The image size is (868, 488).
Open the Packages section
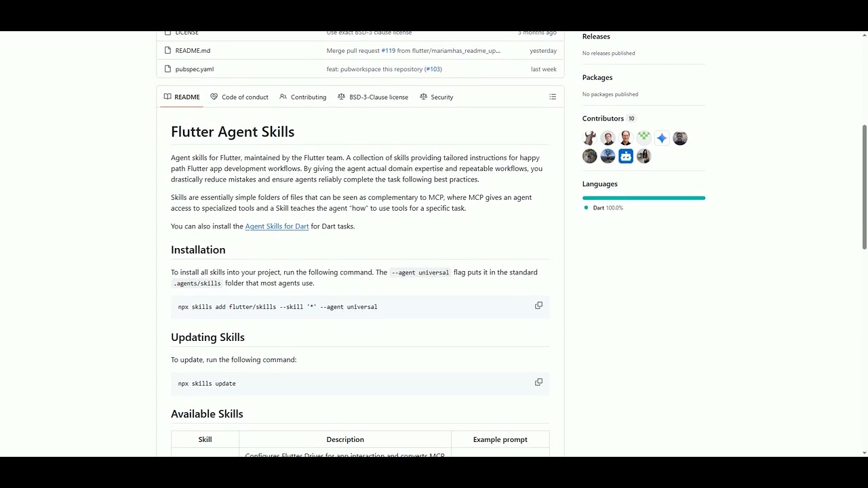click(x=597, y=77)
